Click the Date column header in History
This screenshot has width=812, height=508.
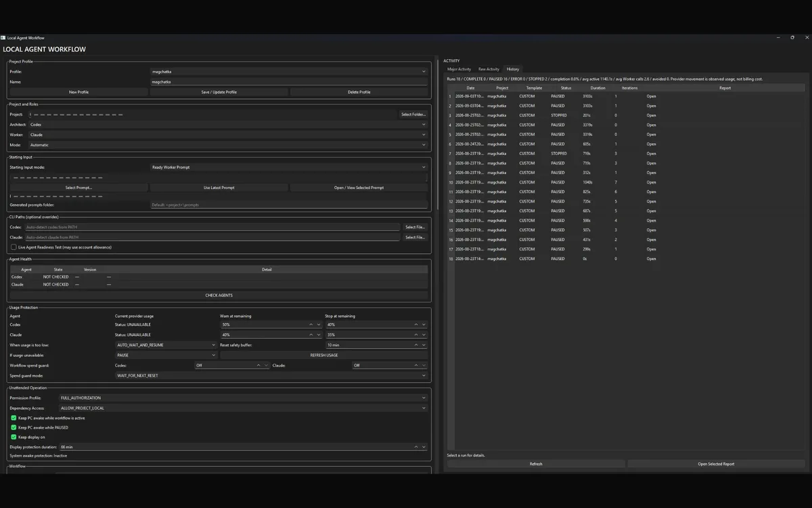pos(470,88)
